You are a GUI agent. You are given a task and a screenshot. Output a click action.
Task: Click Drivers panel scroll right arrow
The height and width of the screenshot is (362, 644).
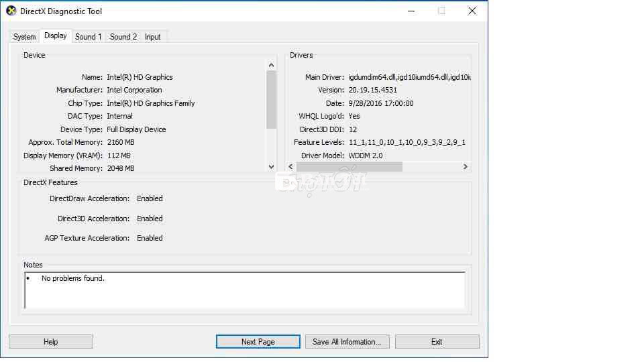(465, 167)
